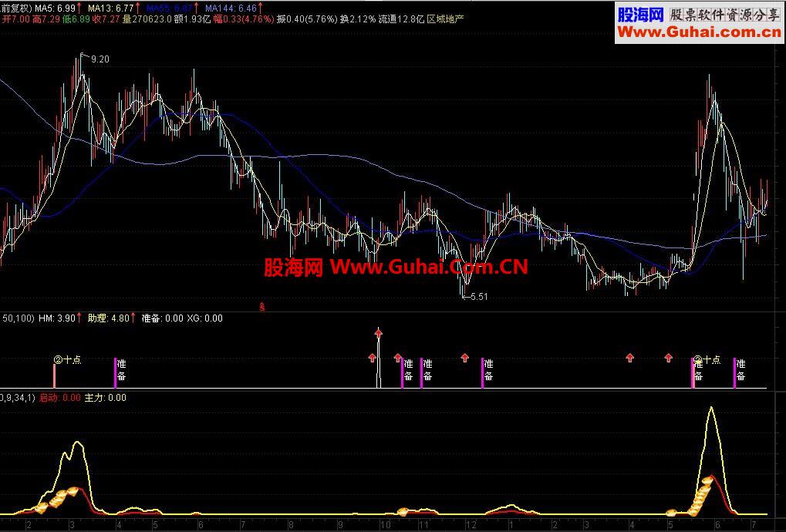Click month 12 on the time axis
The image size is (786, 532).
471,525
